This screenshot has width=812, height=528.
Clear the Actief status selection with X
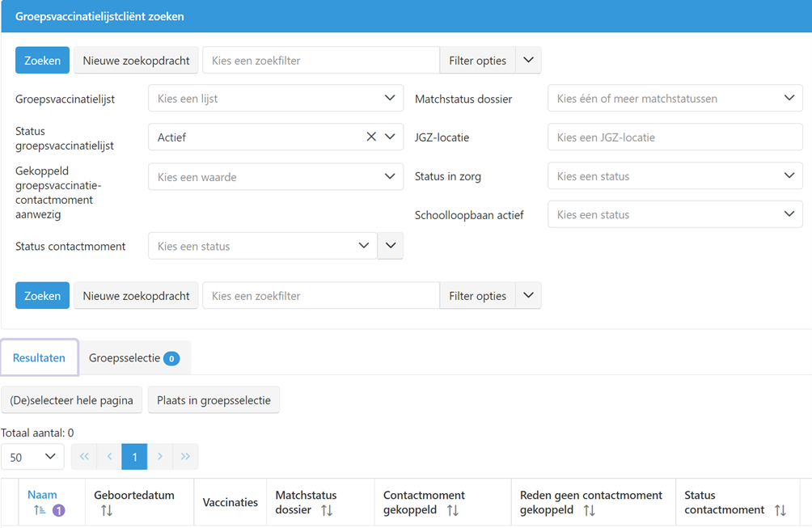(371, 137)
